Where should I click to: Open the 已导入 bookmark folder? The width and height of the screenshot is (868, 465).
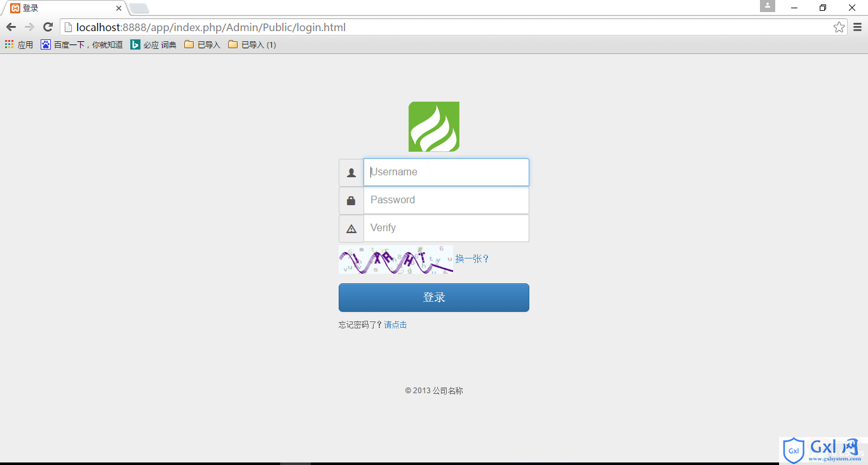(x=202, y=44)
